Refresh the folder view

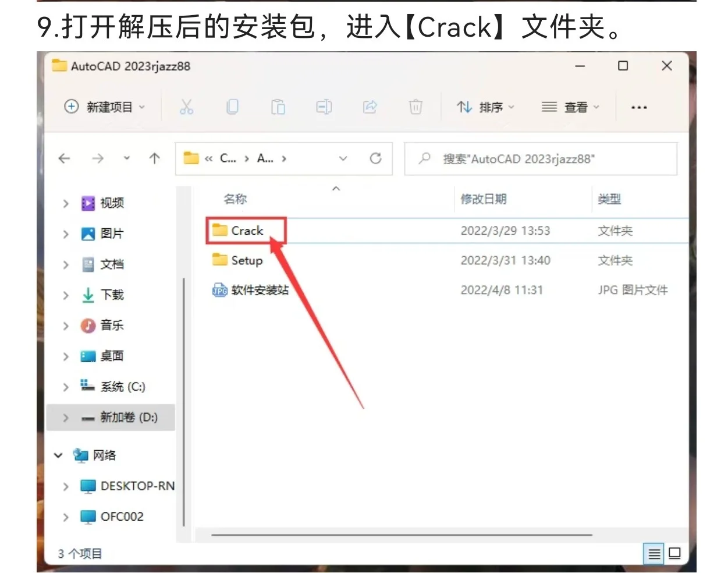(376, 158)
